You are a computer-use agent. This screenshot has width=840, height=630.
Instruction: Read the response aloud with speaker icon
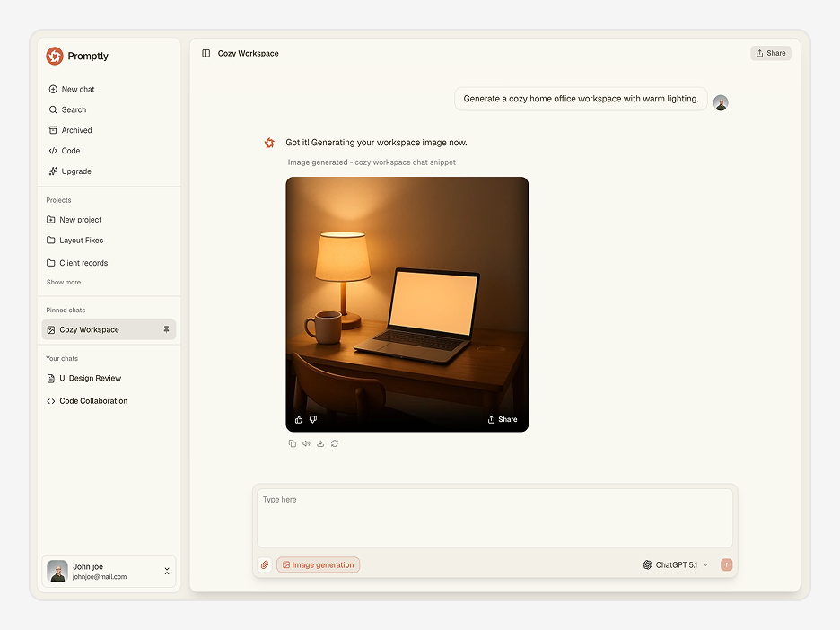point(306,443)
